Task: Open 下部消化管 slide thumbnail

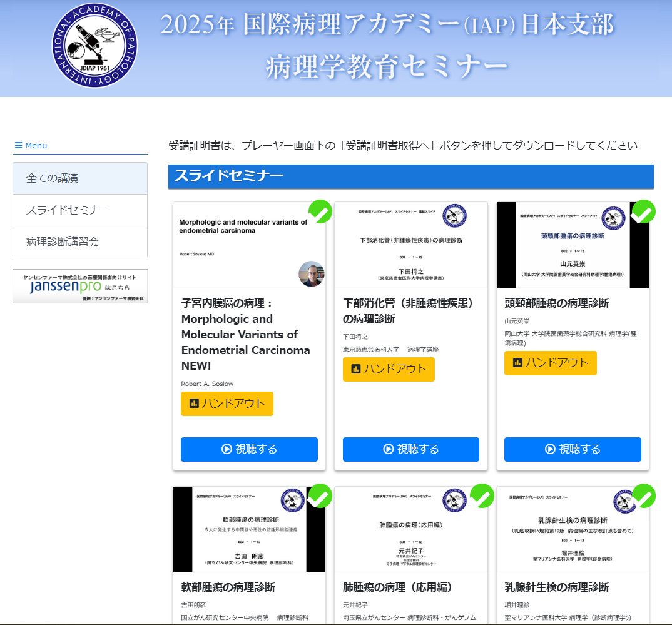Action: [411, 245]
